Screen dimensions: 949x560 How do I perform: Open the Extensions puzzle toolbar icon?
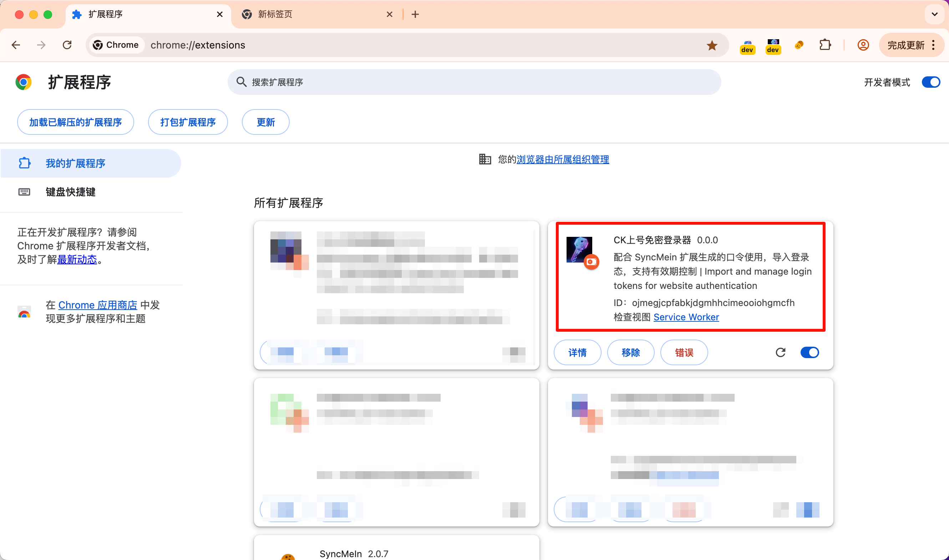click(x=825, y=45)
